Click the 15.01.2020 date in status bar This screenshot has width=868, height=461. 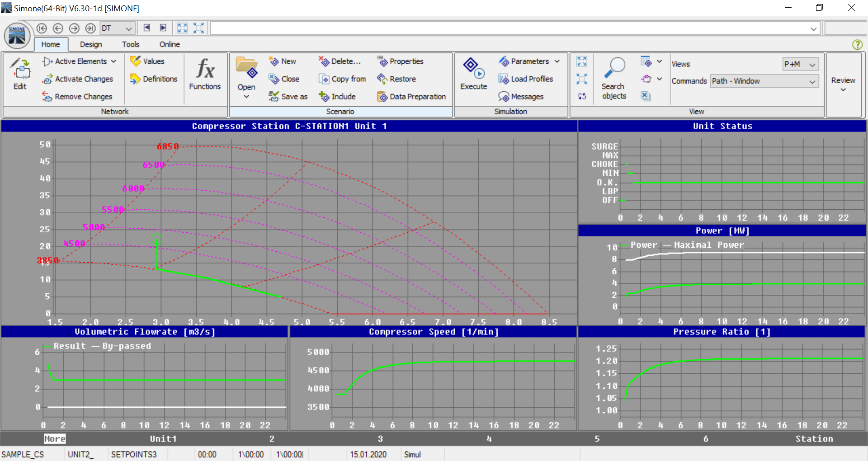point(368,454)
